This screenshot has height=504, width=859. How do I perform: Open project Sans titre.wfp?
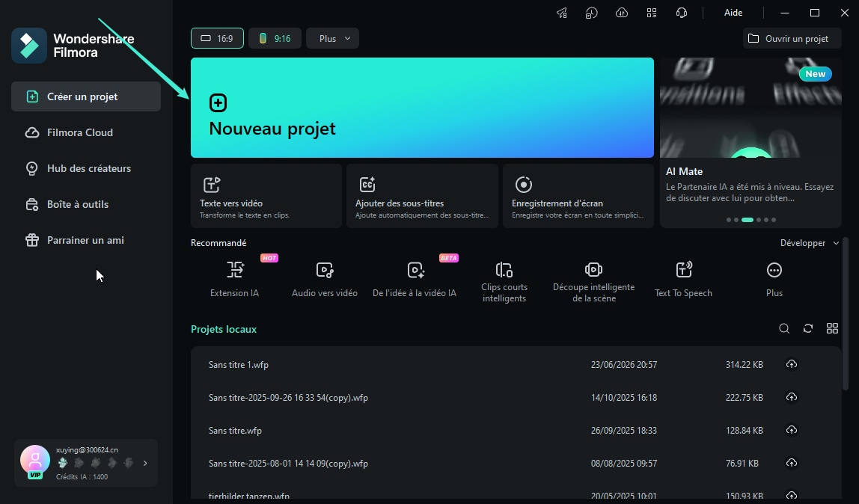coord(235,431)
